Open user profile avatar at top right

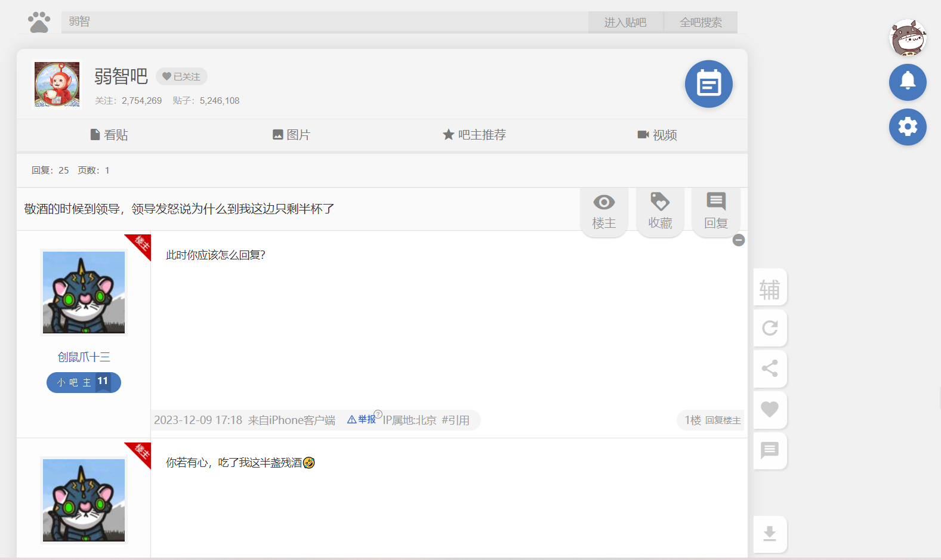(x=908, y=38)
